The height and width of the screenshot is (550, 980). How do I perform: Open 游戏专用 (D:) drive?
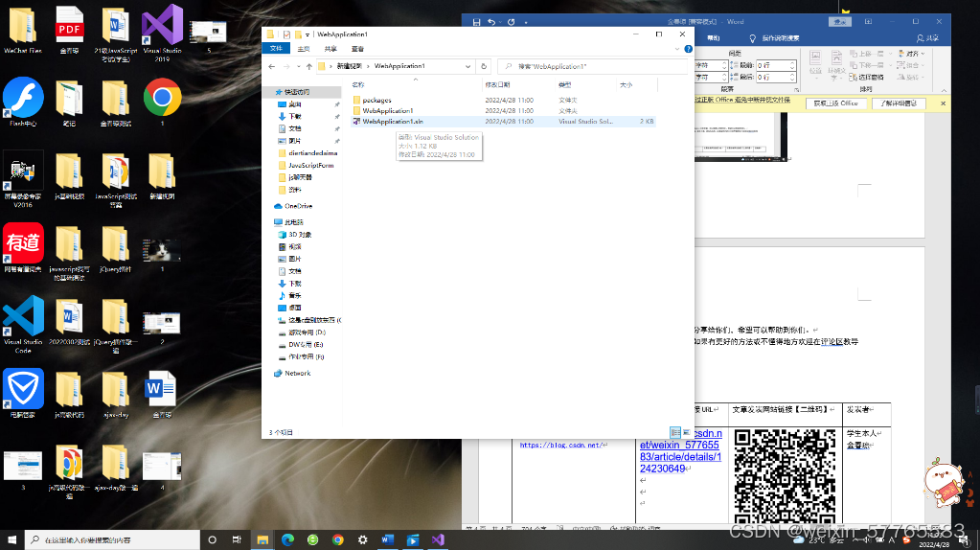tap(302, 332)
